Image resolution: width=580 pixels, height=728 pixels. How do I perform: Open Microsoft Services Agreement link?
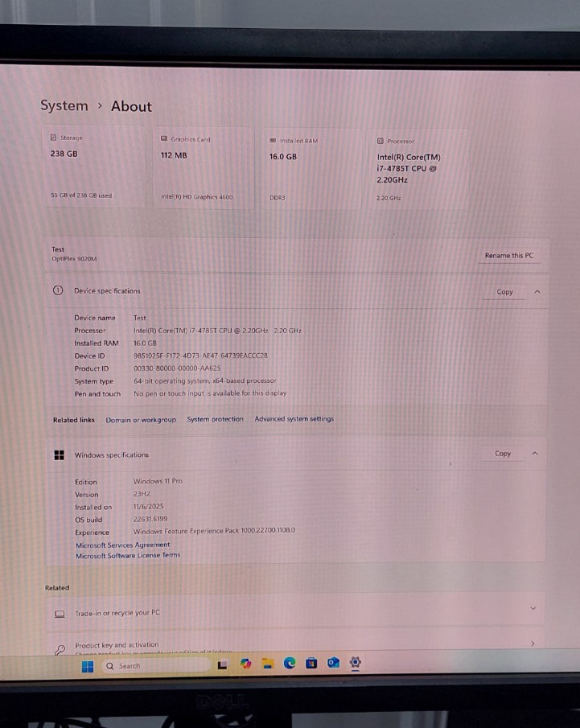(122, 545)
